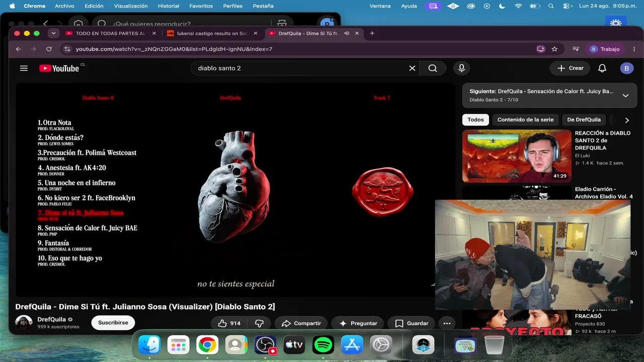Dislike the DrefQuila video
The height and width of the screenshot is (362, 644).
click(x=260, y=323)
